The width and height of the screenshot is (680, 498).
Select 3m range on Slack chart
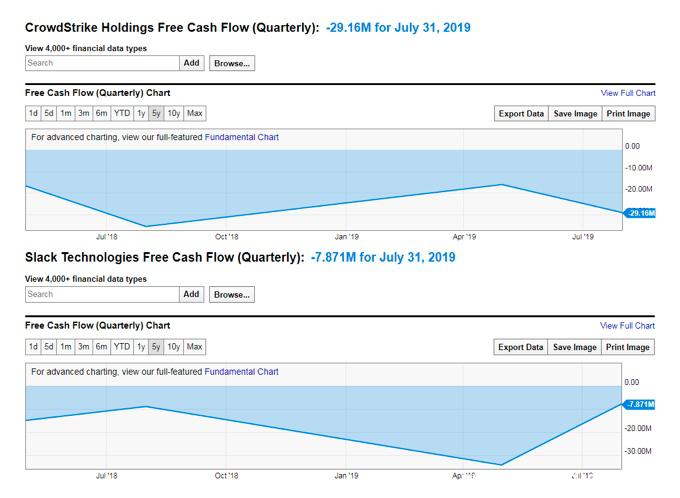click(84, 347)
